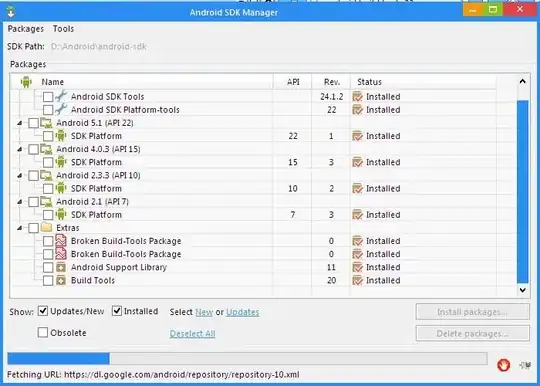Collapse the Android 5.1 (API 22) tree node
Viewport: 540px width, 386px height.
click(20, 123)
